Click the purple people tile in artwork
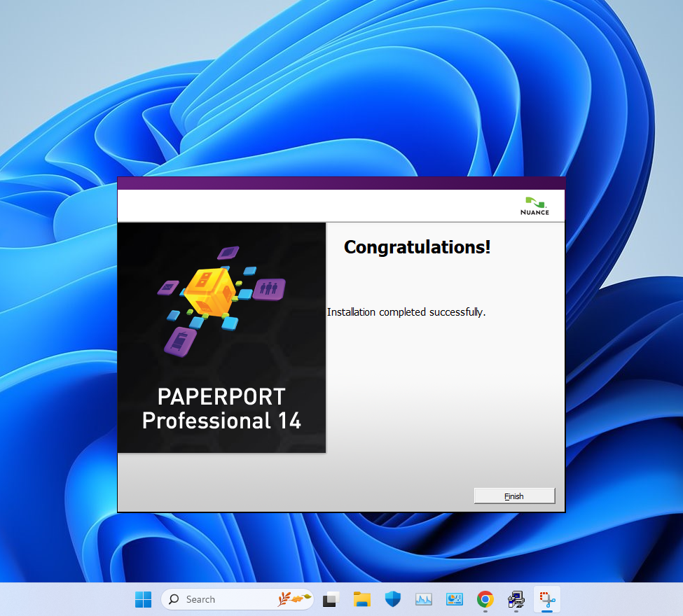Viewport: 683px width, 616px height. (268, 288)
